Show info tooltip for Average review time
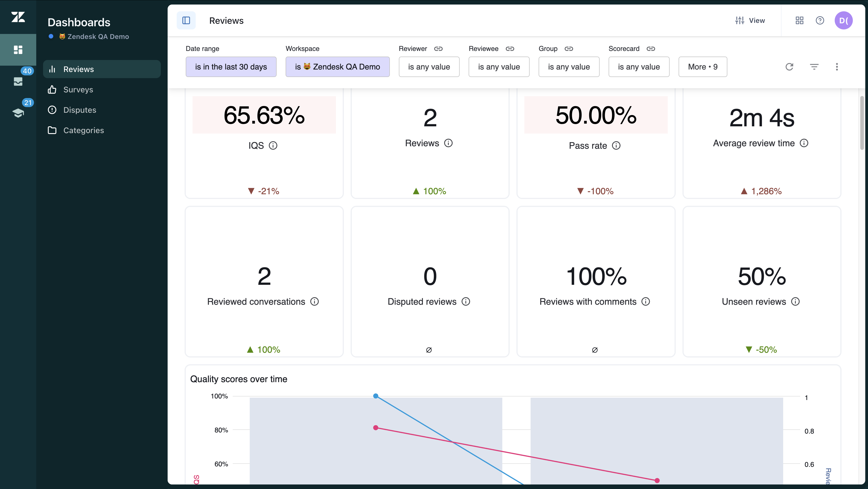The height and width of the screenshot is (489, 868). point(804,143)
